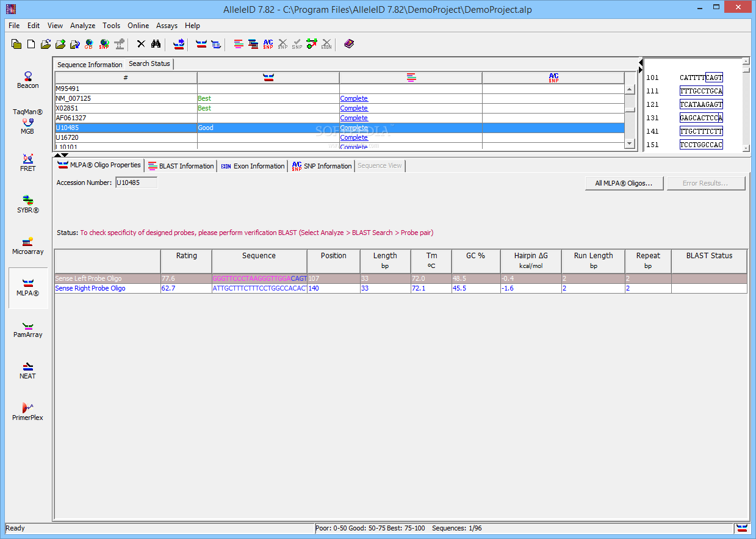Click the up splitter arrow above the properties tabs

(x=57, y=155)
